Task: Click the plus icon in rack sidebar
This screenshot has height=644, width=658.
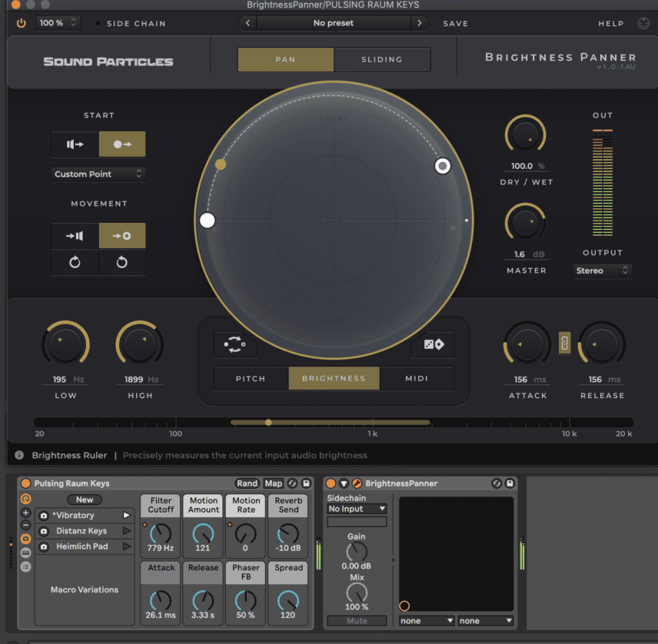Action: (x=25, y=513)
